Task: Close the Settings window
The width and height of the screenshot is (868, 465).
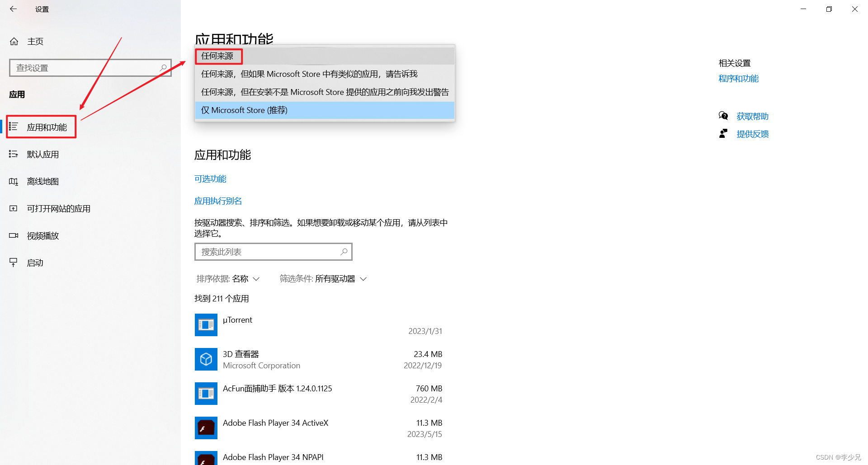Action: click(855, 9)
